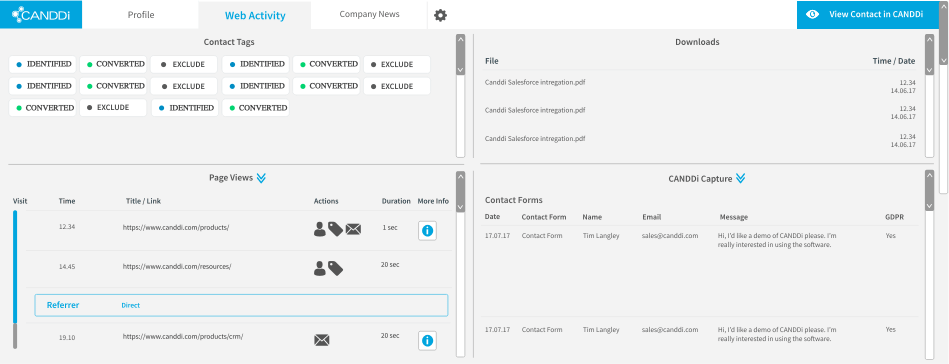949x364 pixels.
Task: Click the Time / Date column header
Action: pos(893,61)
